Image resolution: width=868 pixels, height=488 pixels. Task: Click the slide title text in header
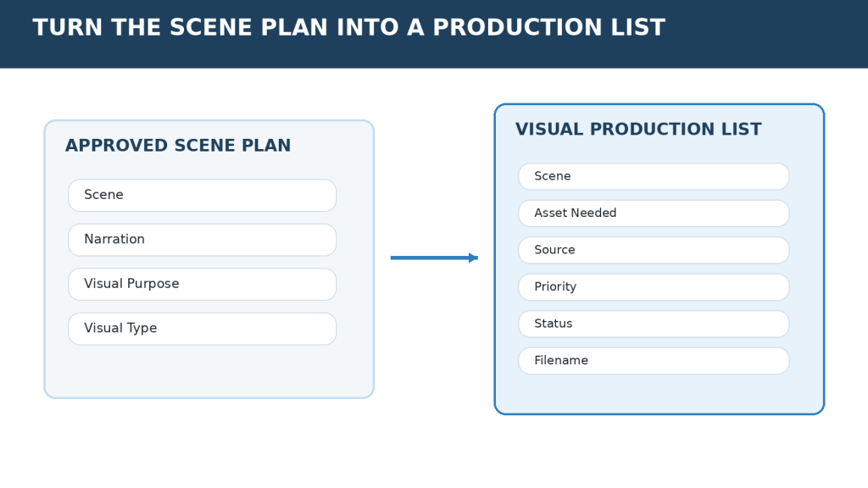(348, 28)
